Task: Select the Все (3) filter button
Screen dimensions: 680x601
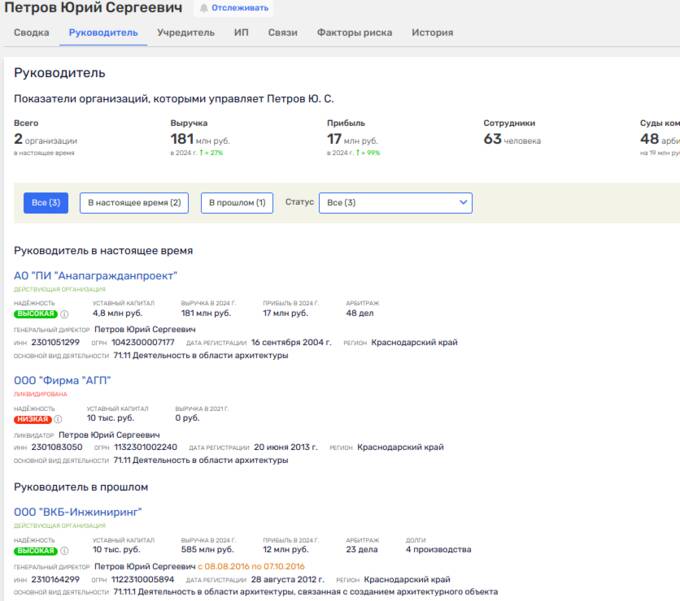Action: click(x=46, y=203)
